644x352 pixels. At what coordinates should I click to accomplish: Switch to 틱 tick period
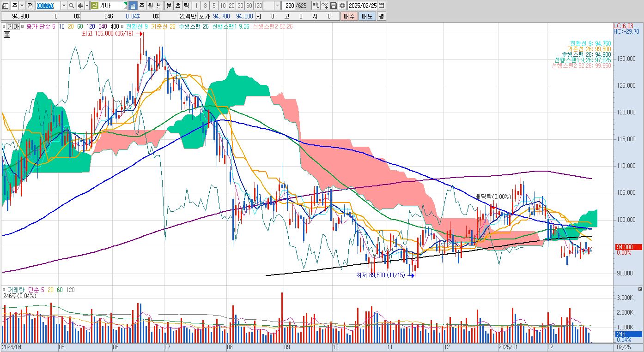click(x=186, y=6)
